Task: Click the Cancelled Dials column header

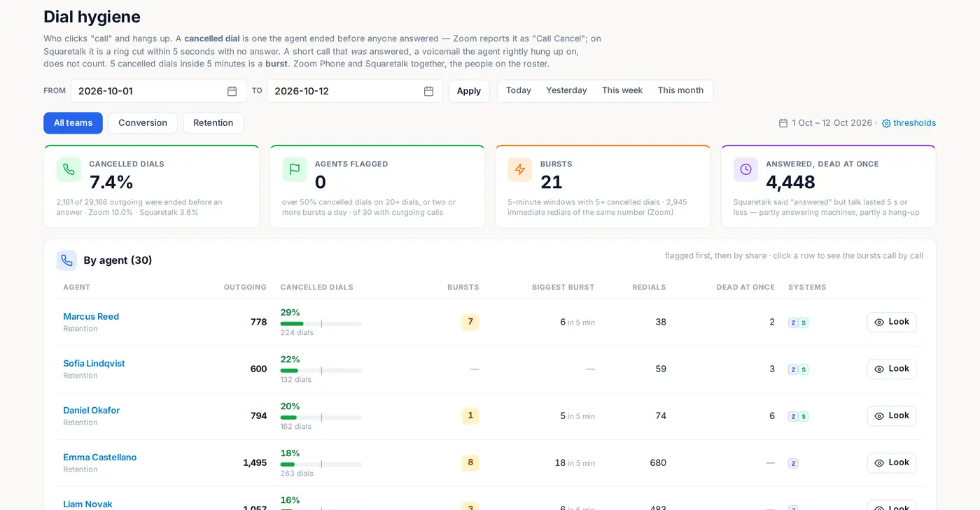Action: pos(317,288)
